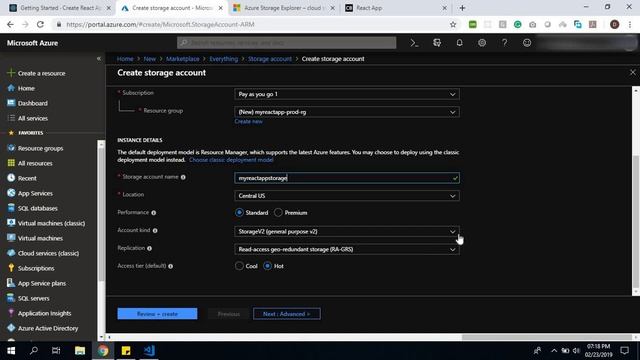Open Windows taskbar search
The width and height of the screenshot is (640, 360).
[34, 351]
